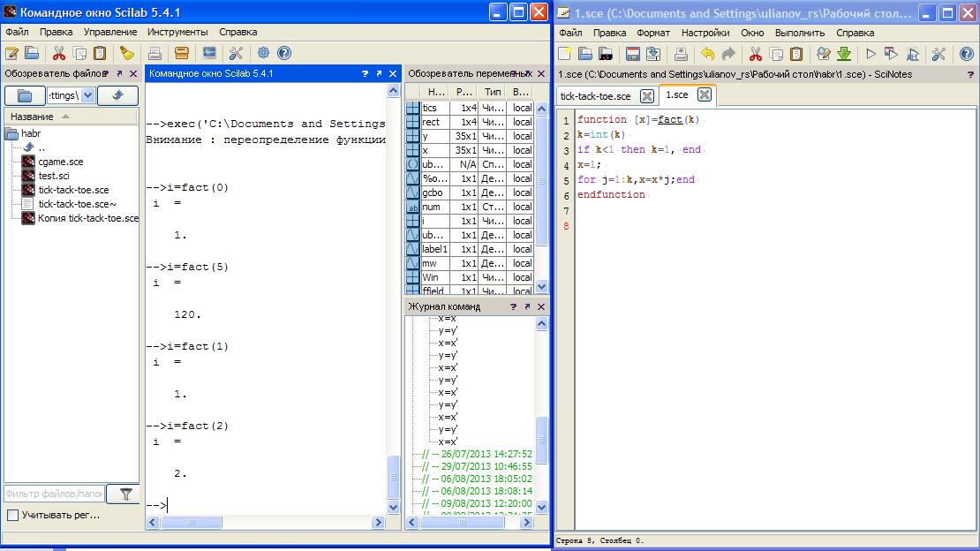The width and height of the screenshot is (980, 551).
Task: Open help for the Журнал команд panel
Action: pos(513,306)
